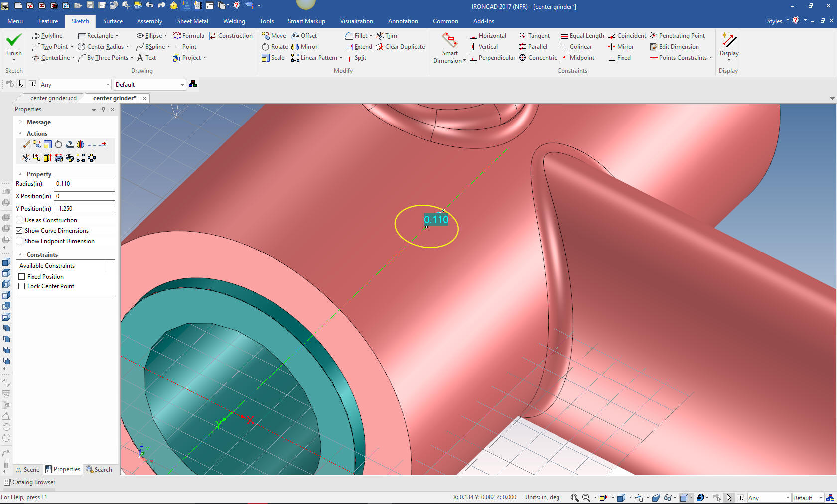Select the Ellipse drawing tool

point(151,36)
